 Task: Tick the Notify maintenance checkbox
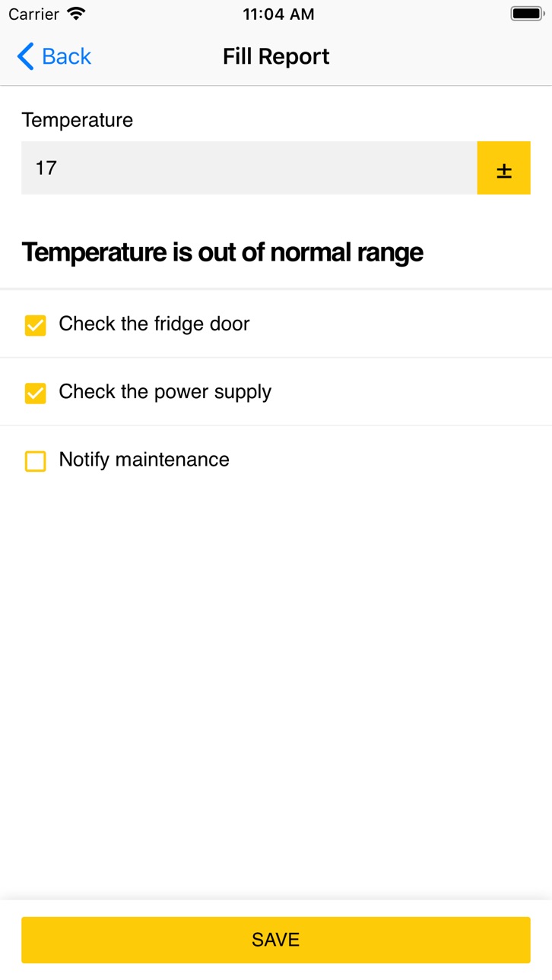coord(36,461)
